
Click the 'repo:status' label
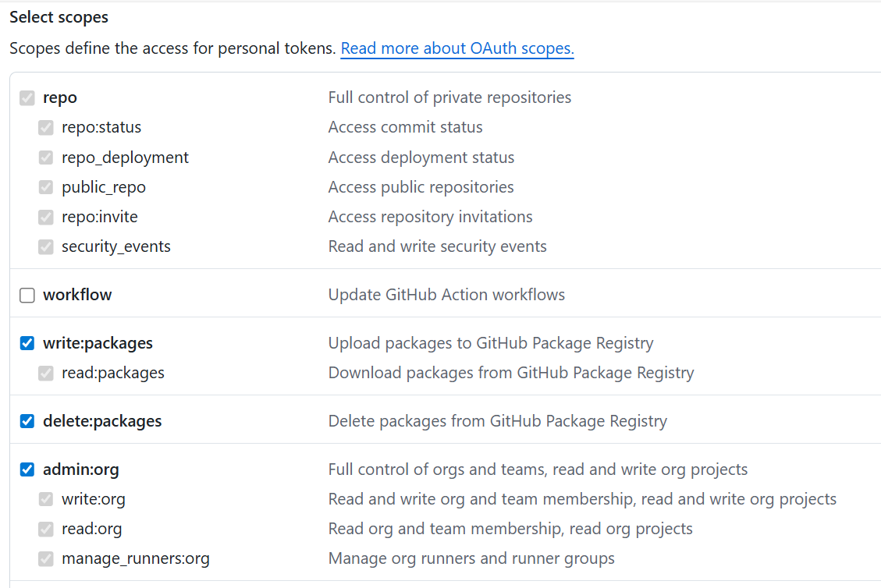pyautogui.click(x=101, y=127)
